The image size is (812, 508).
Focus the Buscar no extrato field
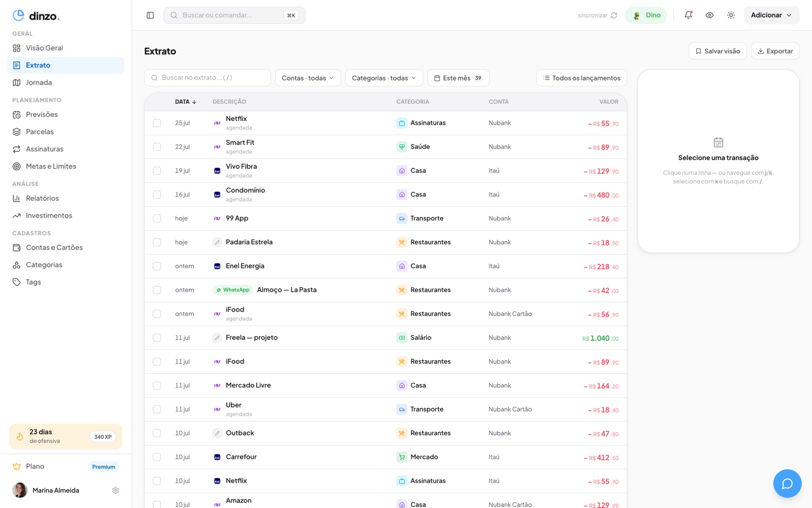coord(208,78)
